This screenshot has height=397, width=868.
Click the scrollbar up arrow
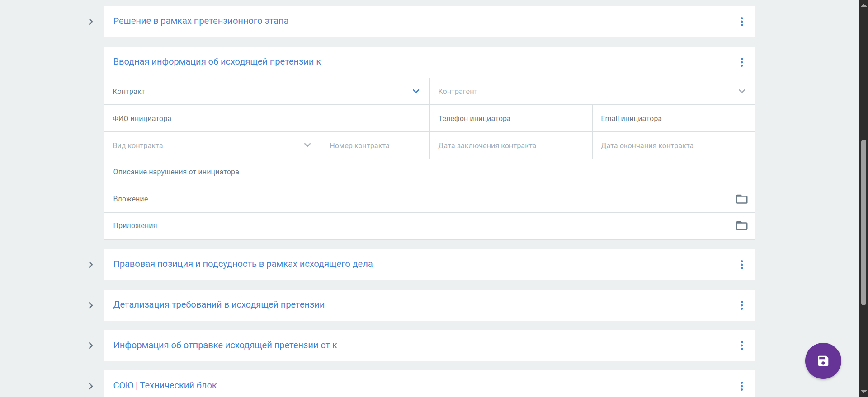click(x=863, y=5)
